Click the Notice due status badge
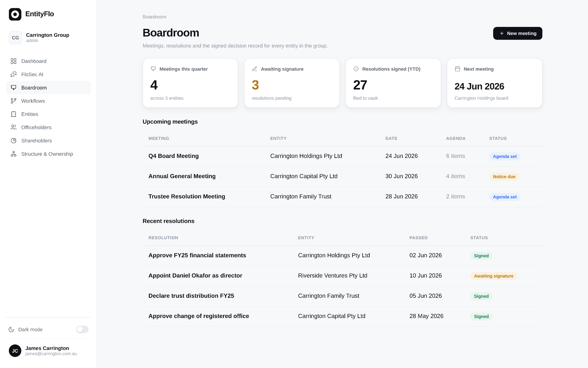Image resolution: width=588 pixels, height=368 pixels. (x=504, y=177)
